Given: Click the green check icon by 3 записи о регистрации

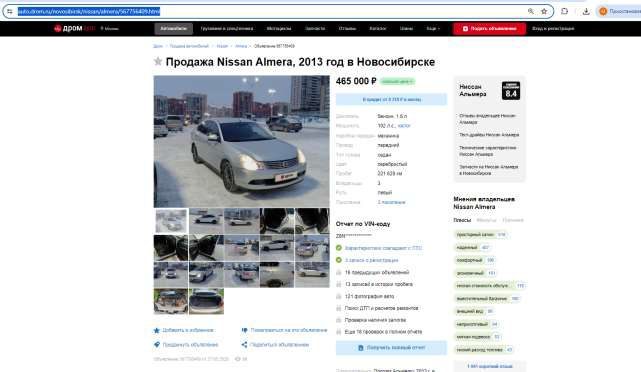Looking at the screenshot, I should [x=339, y=260].
